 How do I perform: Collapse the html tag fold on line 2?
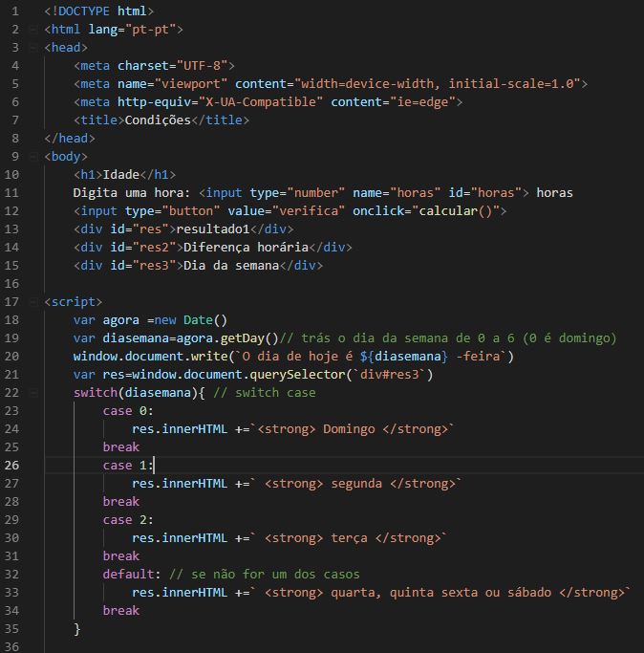(32, 30)
